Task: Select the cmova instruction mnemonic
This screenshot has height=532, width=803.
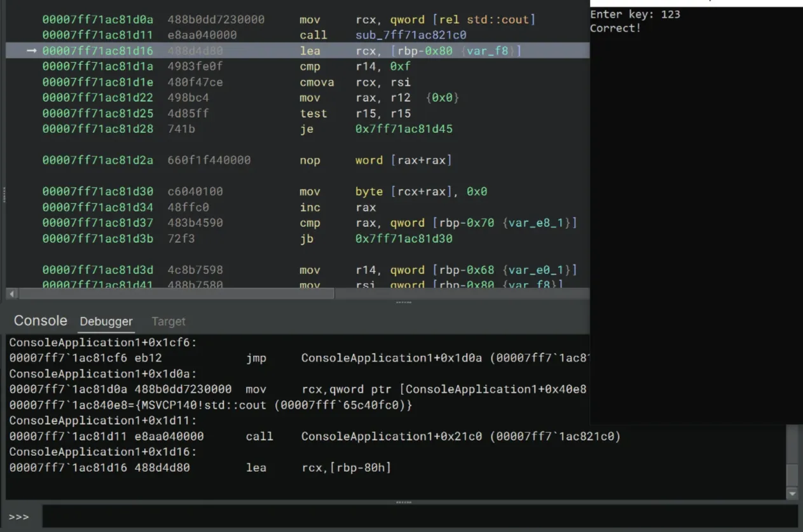Action: (317, 83)
